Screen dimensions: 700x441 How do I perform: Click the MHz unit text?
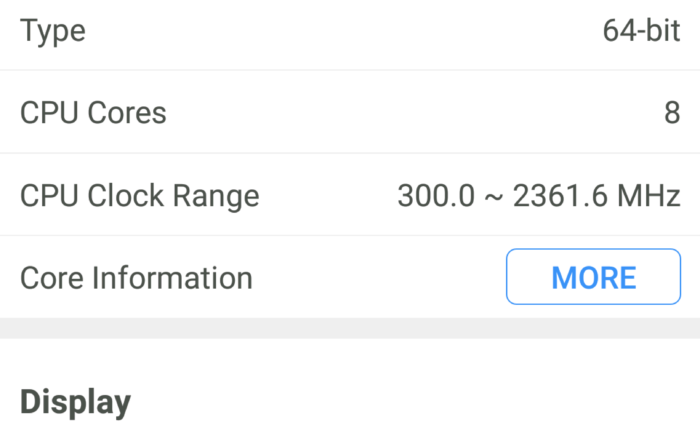click(647, 195)
